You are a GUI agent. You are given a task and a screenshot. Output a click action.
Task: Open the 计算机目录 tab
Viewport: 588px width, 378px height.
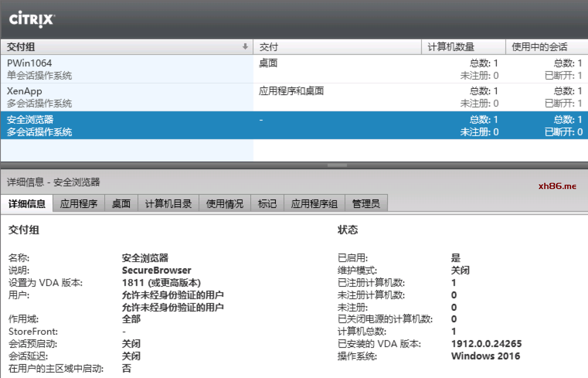click(x=168, y=204)
